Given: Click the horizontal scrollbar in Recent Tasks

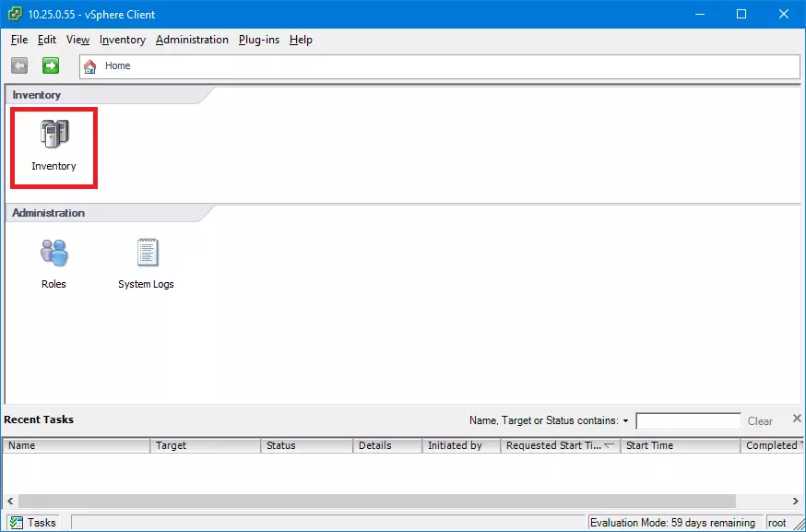Looking at the screenshot, I should click(x=377, y=501).
